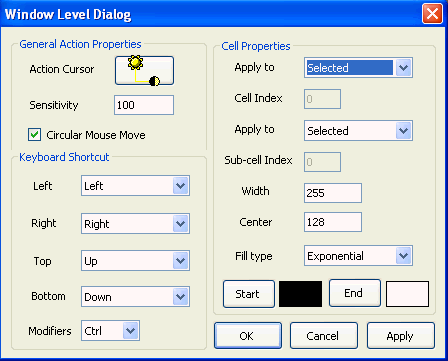Open the Fill type dropdown showing Exponential
This screenshot has height=361, width=448.
(x=358, y=256)
